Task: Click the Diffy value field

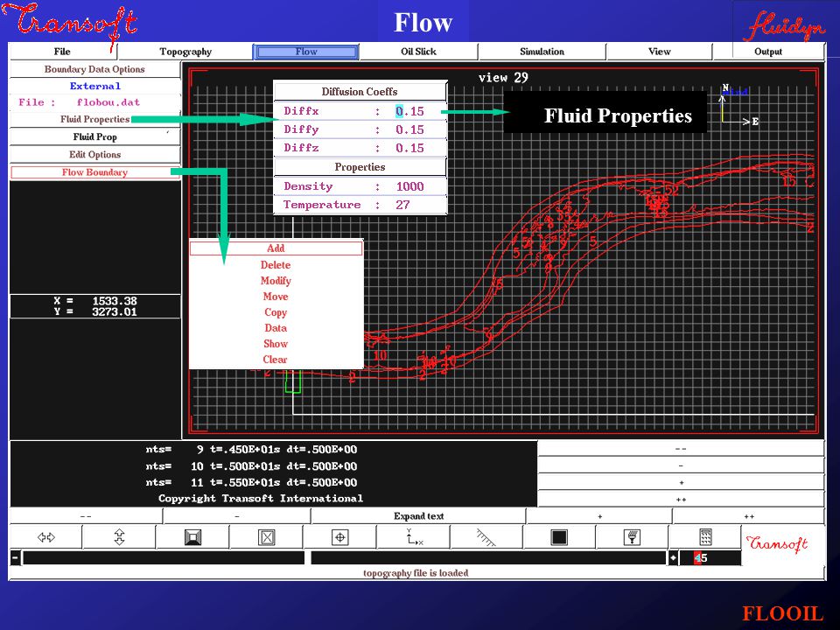Action: pyautogui.click(x=409, y=129)
